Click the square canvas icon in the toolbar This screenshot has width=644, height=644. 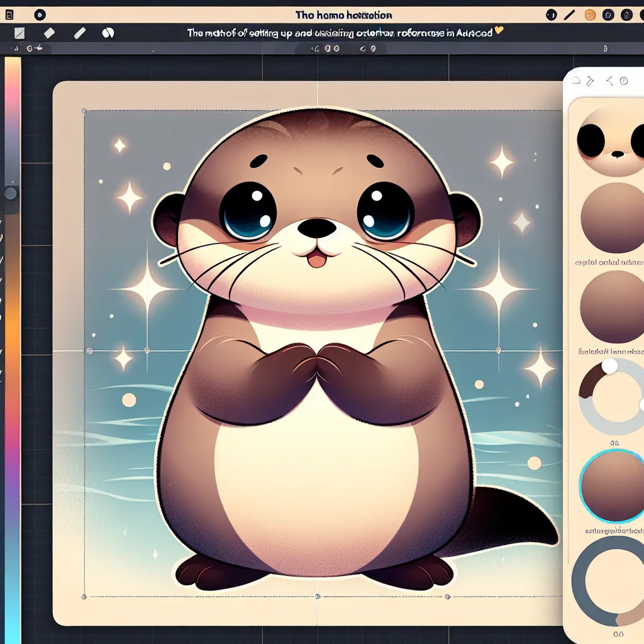(x=18, y=33)
